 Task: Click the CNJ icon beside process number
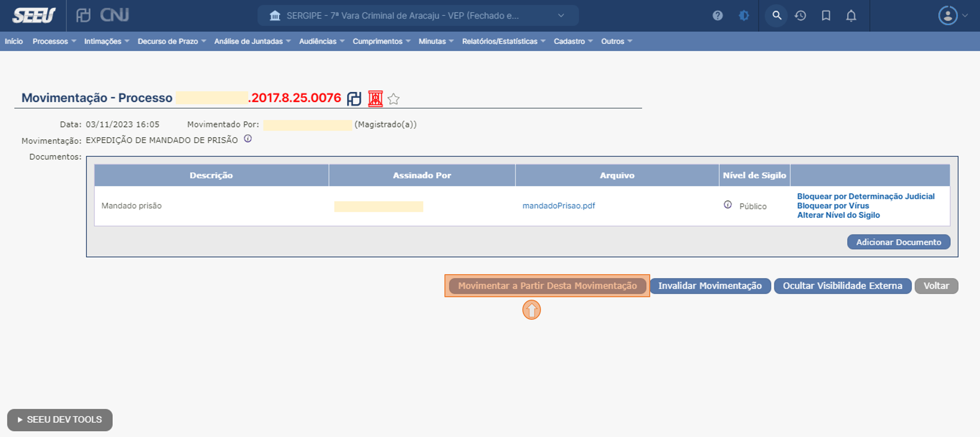(354, 99)
